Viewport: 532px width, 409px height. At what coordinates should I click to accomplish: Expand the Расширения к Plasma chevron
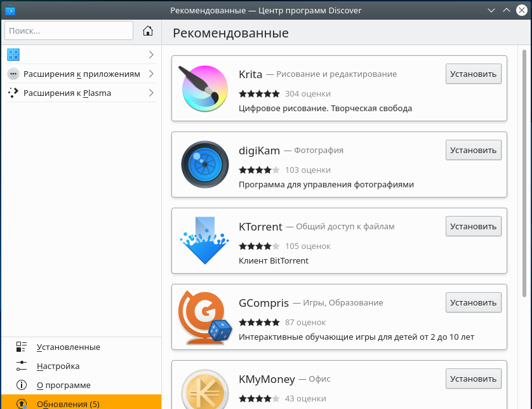click(x=151, y=93)
